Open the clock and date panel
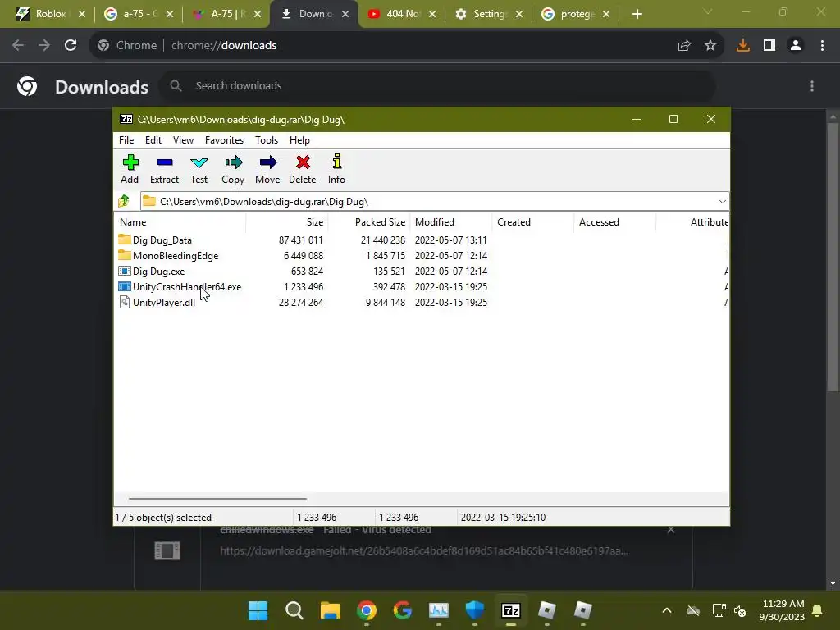This screenshot has width=840, height=630. pyautogui.click(x=782, y=610)
